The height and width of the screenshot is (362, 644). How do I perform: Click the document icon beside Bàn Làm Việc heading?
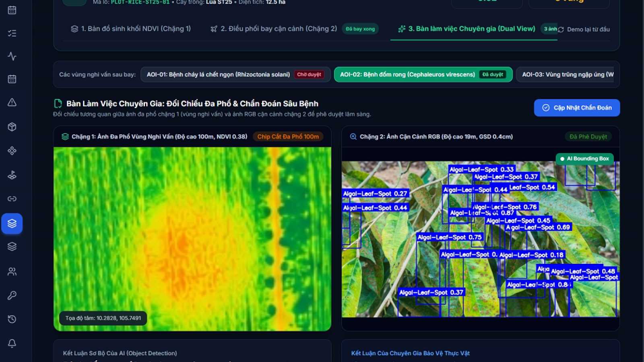click(x=58, y=103)
